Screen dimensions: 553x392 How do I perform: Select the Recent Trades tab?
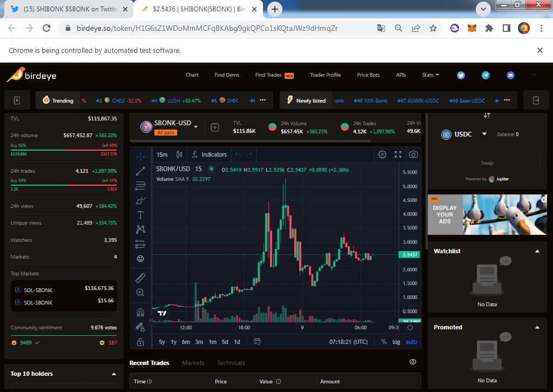(149, 363)
